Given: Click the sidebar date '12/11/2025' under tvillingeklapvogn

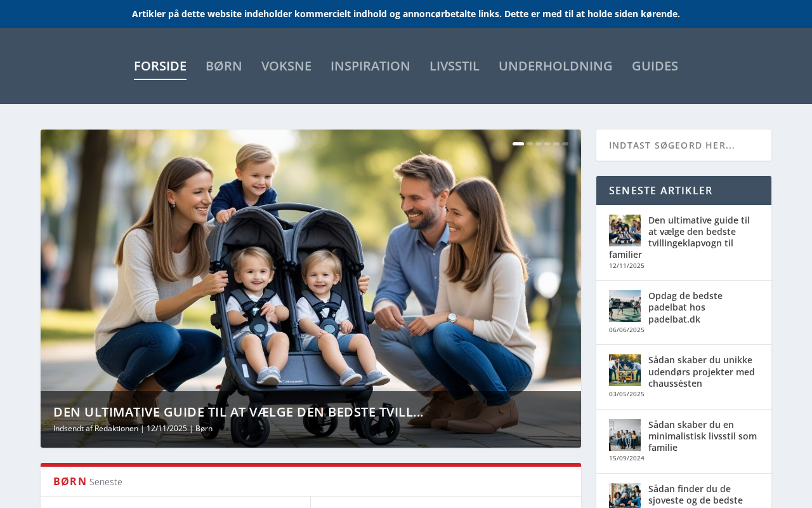Looking at the screenshot, I should click(627, 265).
